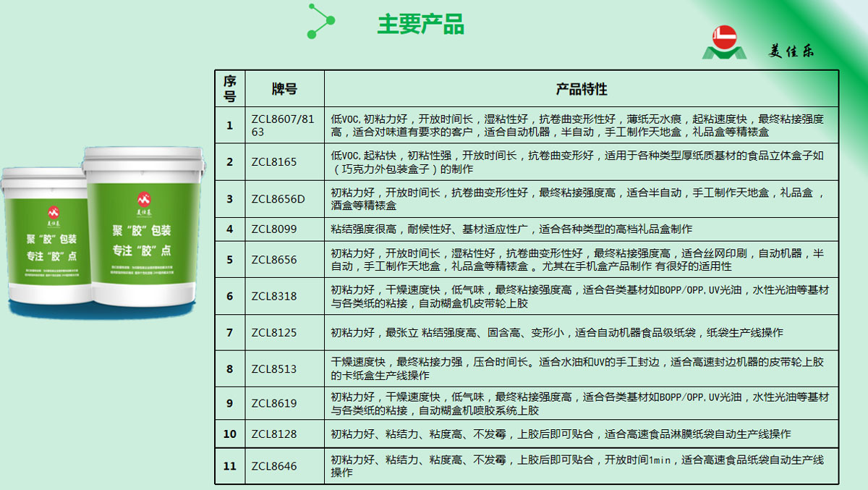This screenshot has width=868, height=490.
Task: Click the green share-node icon beside the title
Action: click(319, 21)
